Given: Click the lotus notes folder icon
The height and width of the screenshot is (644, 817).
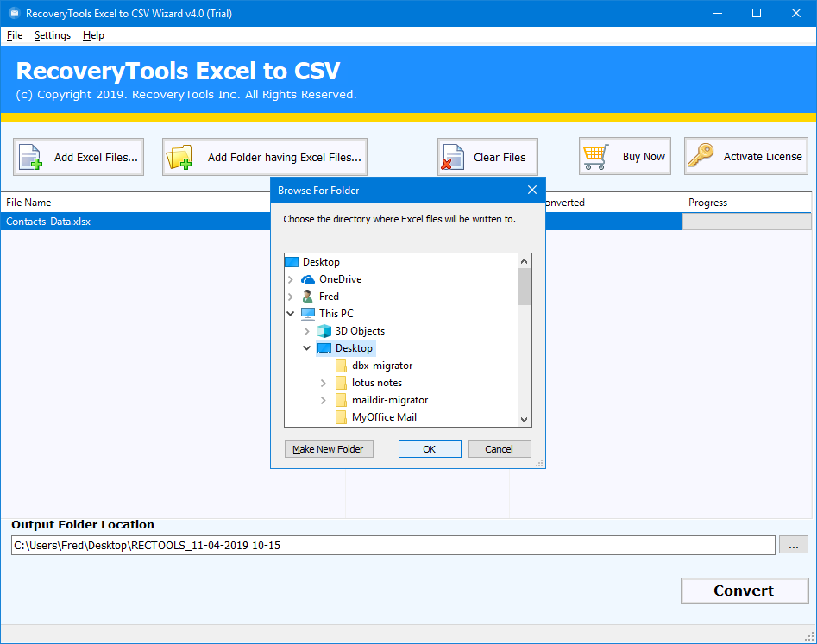Looking at the screenshot, I should click(x=341, y=383).
